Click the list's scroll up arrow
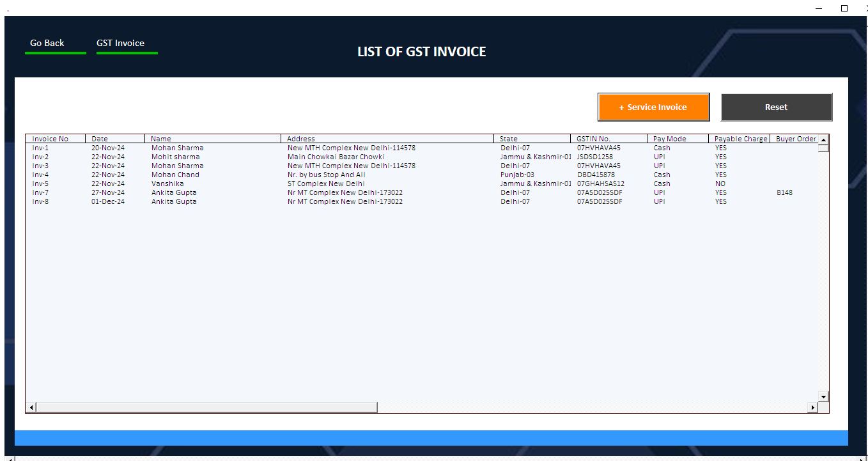This screenshot has width=868, height=461. [x=823, y=139]
